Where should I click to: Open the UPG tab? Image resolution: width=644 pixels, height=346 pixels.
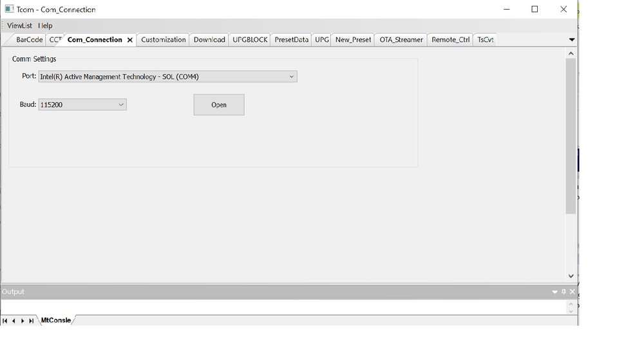321,40
